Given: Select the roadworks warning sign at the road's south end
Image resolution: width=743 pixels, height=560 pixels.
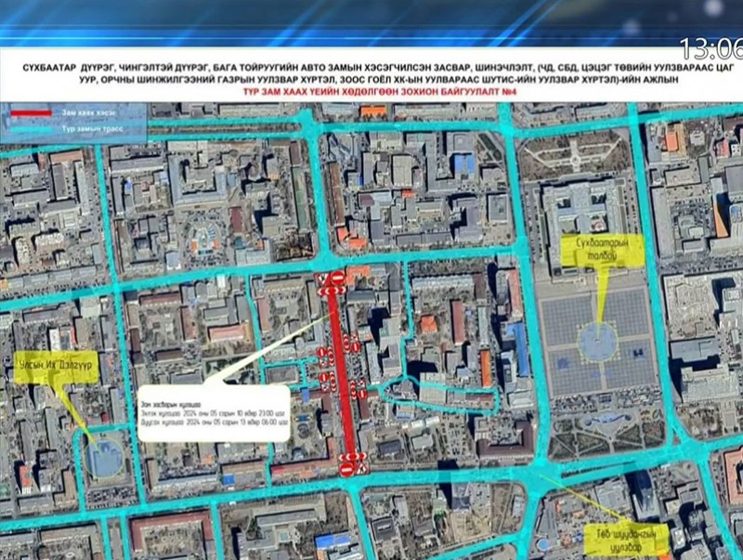Looking at the screenshot, I should pyautogui.click(x=360, y=470).
